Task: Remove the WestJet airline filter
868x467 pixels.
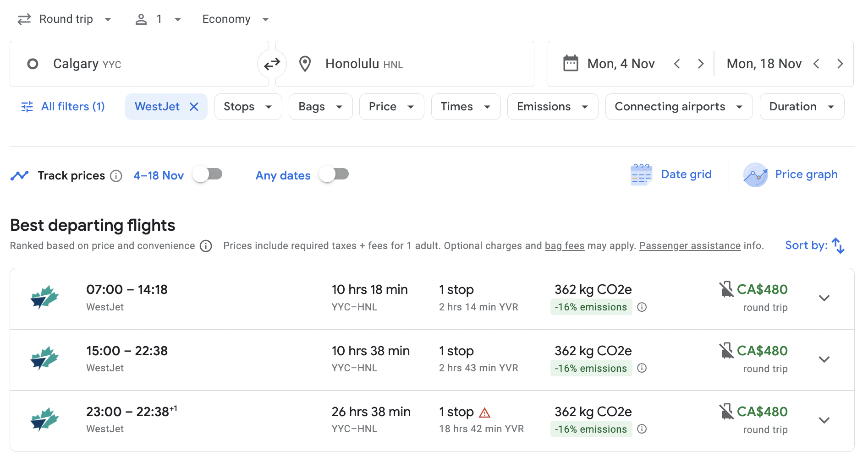Action: 194,107
